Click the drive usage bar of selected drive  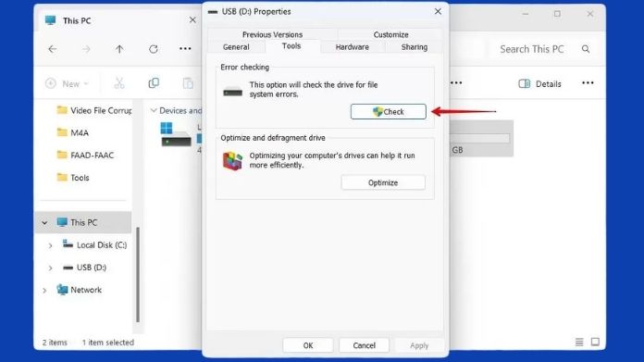(480, 139)
